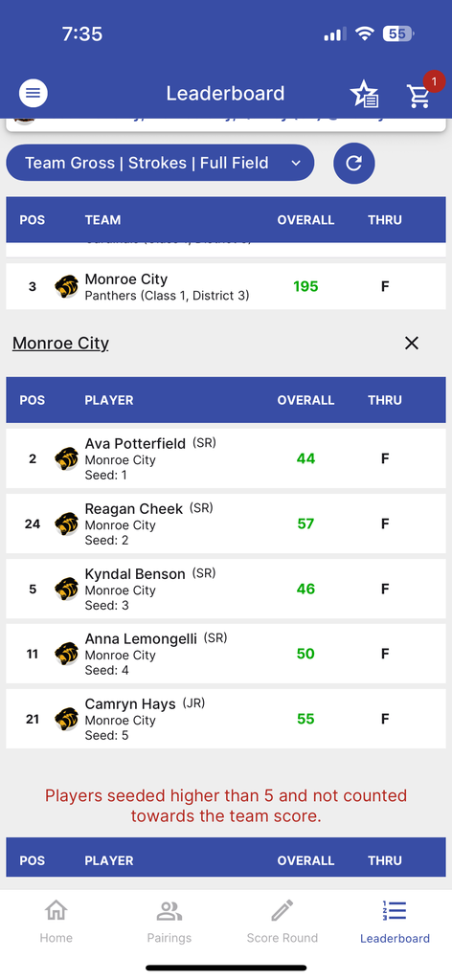Screen dimensions: 452x980
Task: Open the underlined Monroe City link
Action: click(x=60, y=344)
